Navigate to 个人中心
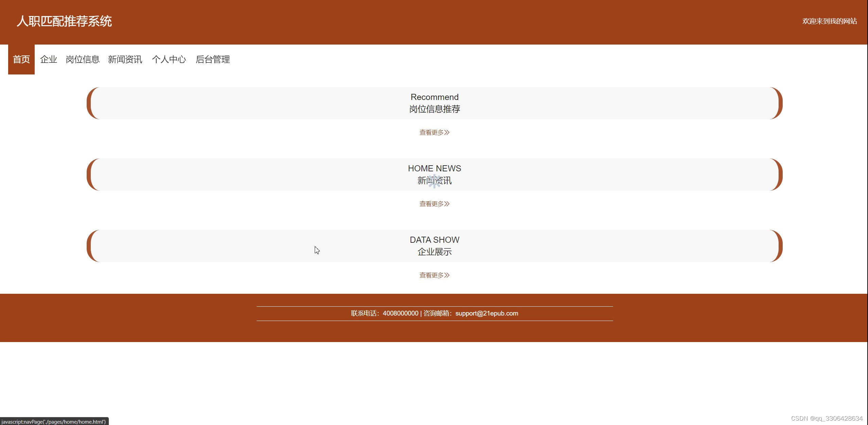The width and height of the screenshot is (868, 425). pos(169,60)
